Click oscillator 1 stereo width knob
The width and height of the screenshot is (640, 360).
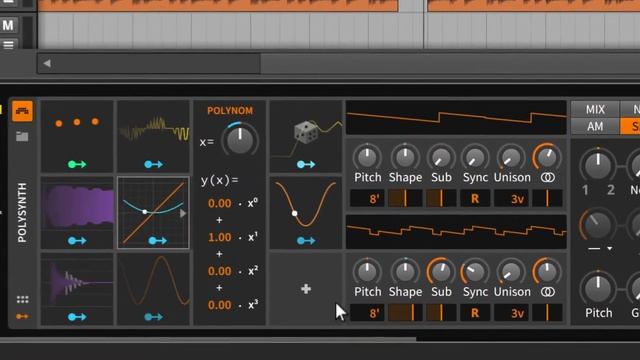click(547, 157)
